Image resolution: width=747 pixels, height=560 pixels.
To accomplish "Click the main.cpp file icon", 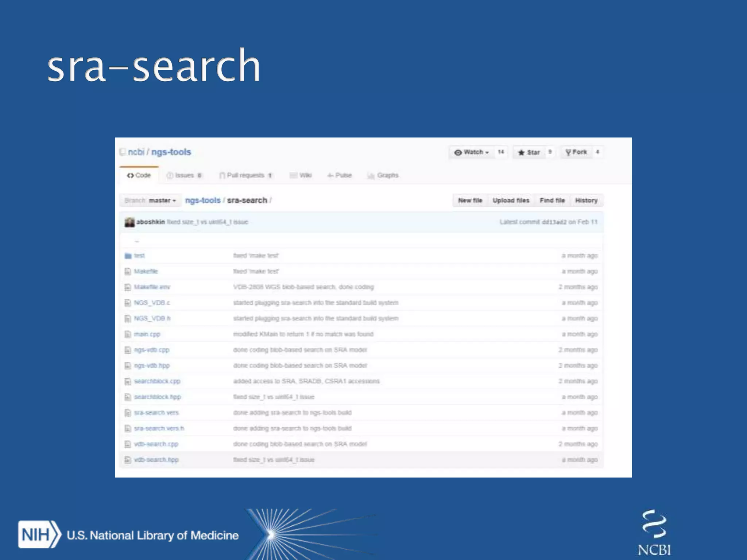I will tap(128, 334).
